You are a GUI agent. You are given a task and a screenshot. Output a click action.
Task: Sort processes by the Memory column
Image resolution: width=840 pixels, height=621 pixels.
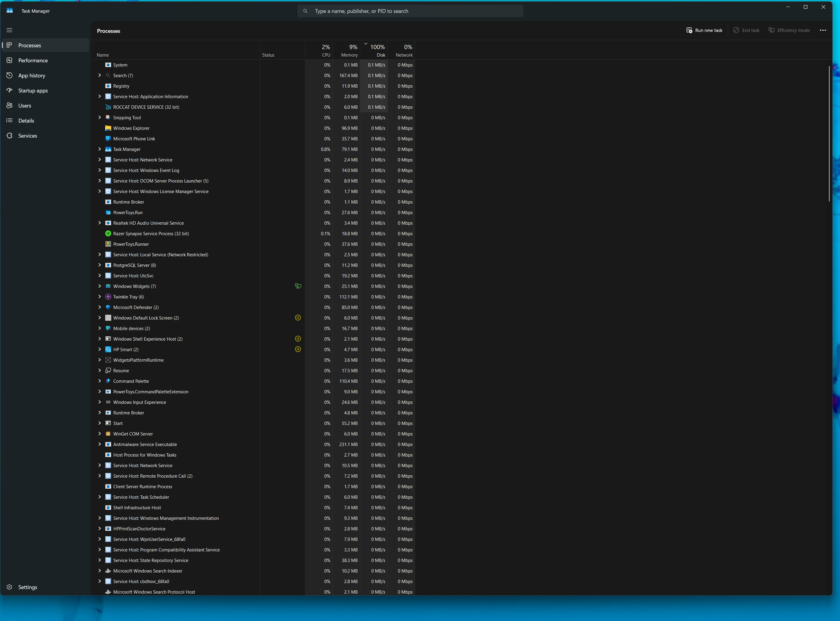click(x=346, y=50)
